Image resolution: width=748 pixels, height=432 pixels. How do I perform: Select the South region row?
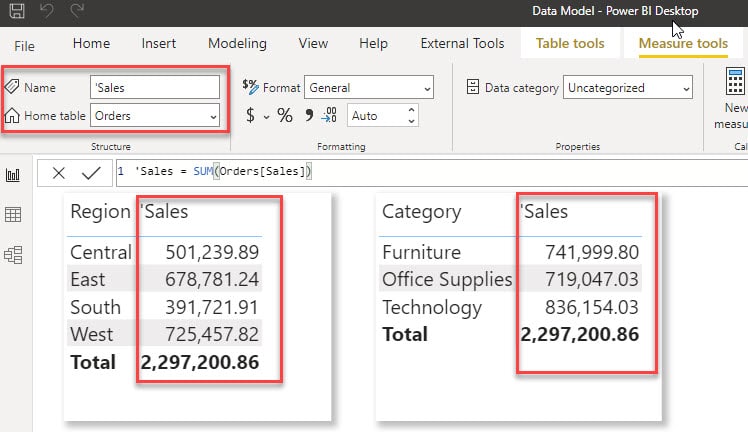coord(164,307)
